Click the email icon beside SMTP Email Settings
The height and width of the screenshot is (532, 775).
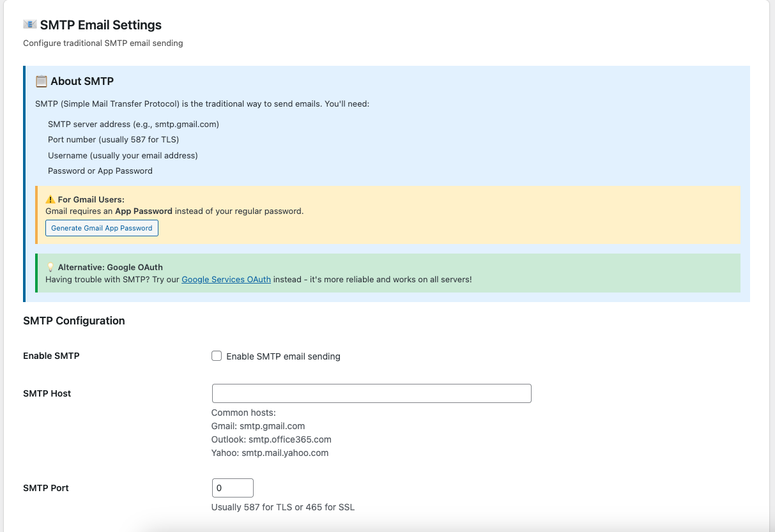click(29, 24)
